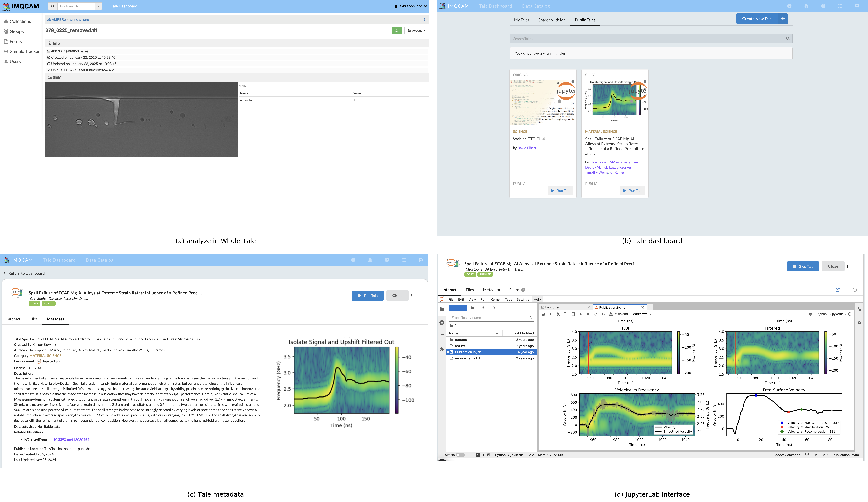Click the history restore icon in JupyterLab panel

coord(855,290)
